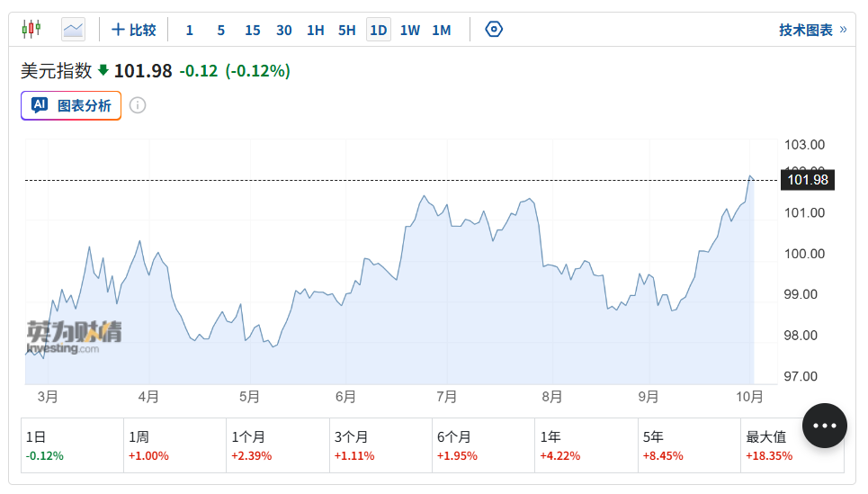This screenshot has height=494, width=868.
Task: Expand 技术图表 double chevron arrow
Action: [843, 30]
